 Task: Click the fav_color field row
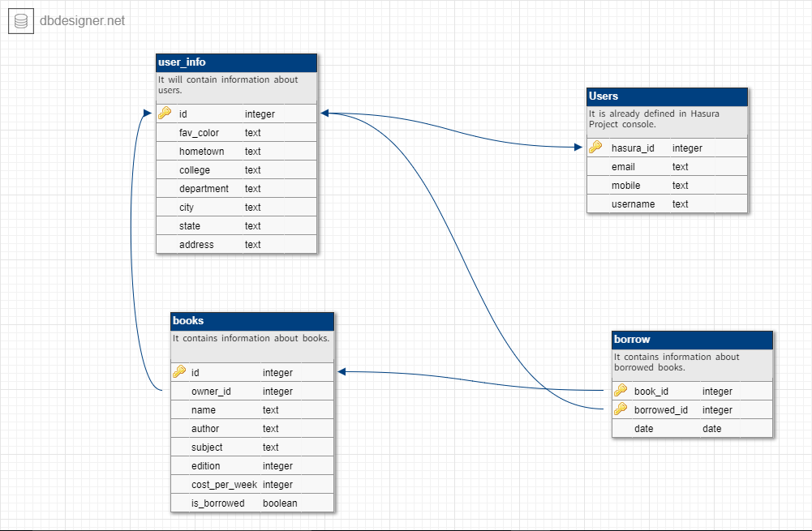point(236,132)
